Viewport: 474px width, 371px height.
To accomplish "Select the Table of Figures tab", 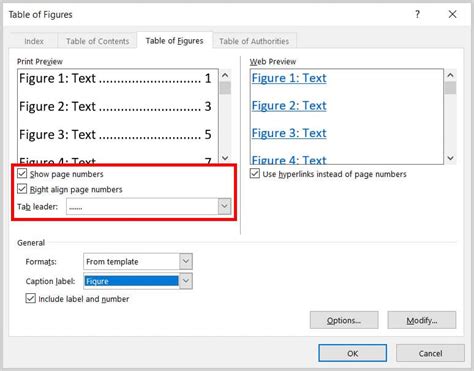I will (x=174, y=41).
